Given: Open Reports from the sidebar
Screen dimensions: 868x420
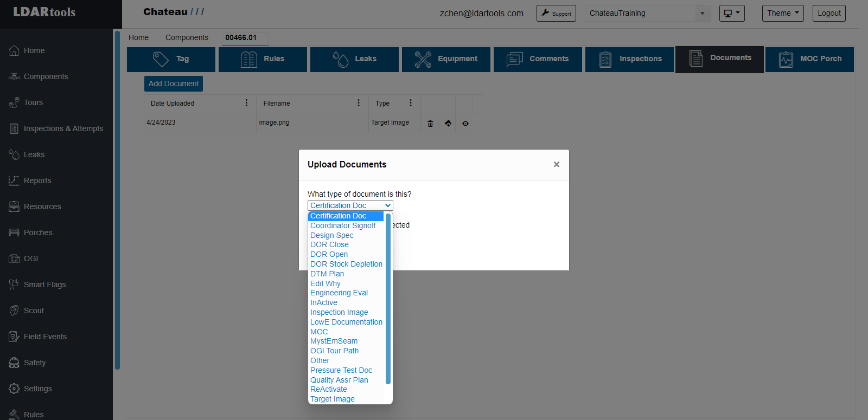Looking at the screenshot, I should point(30,180).
